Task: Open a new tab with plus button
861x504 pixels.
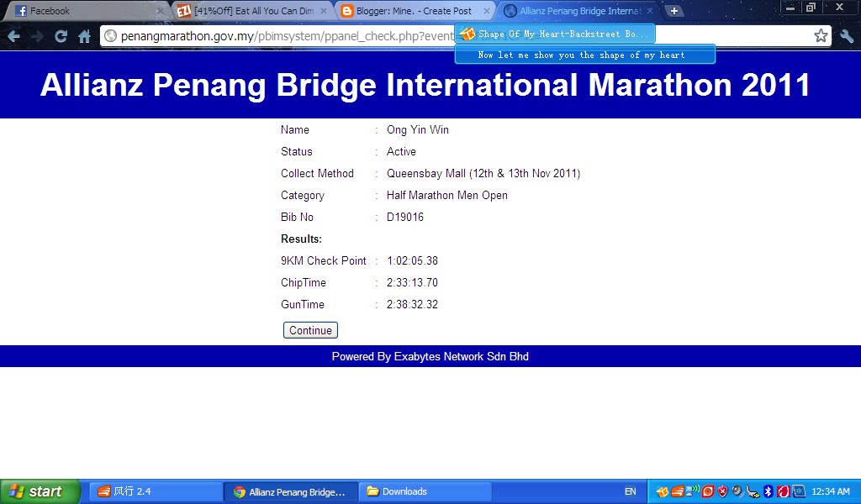Action: coord(673,10)
